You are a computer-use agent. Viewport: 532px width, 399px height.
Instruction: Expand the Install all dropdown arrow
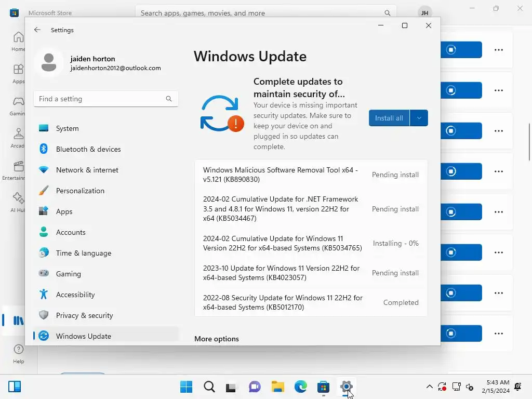[419, 118]
